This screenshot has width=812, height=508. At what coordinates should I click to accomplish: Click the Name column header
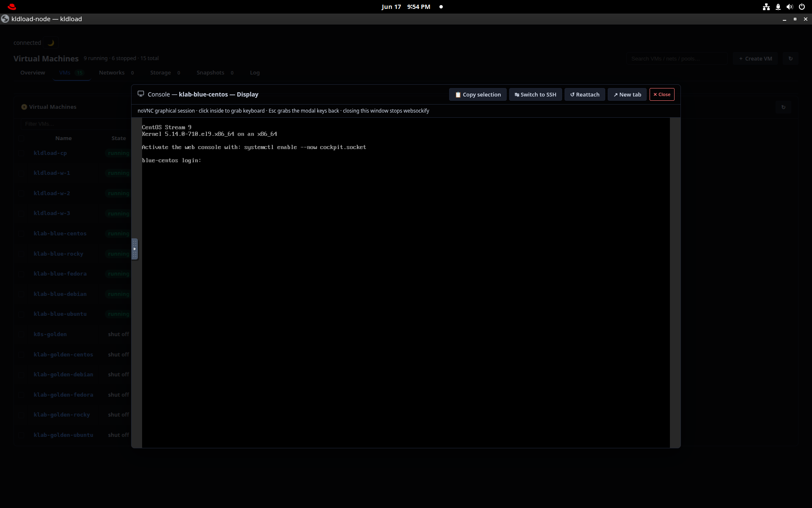[63, 138]
